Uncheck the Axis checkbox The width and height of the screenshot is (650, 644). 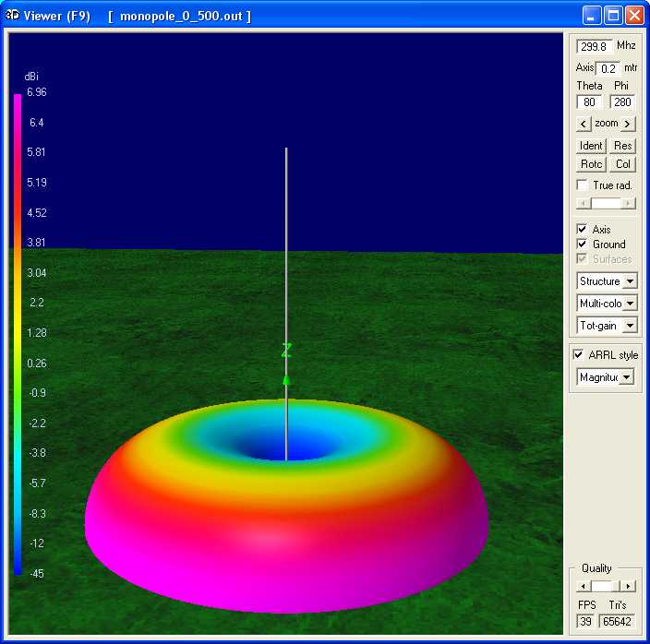[x=582, y=229]
